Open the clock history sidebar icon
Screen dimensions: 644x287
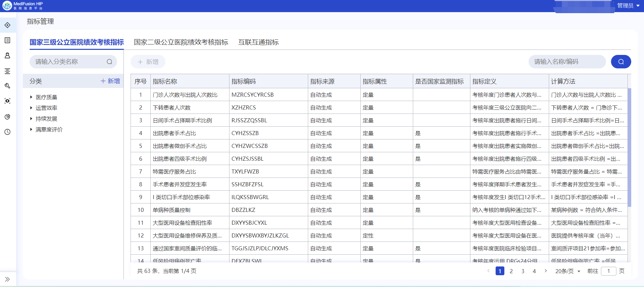point(7,132)
